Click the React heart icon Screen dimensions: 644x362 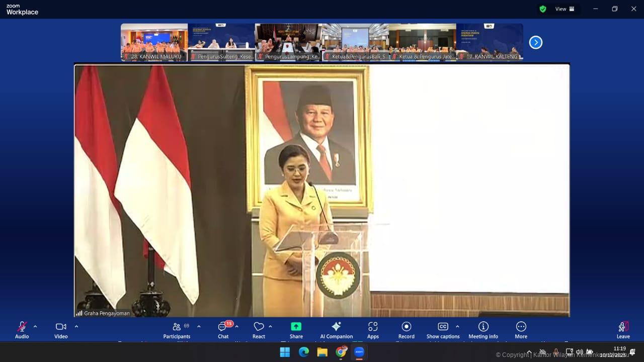click(x=259, y=330)
